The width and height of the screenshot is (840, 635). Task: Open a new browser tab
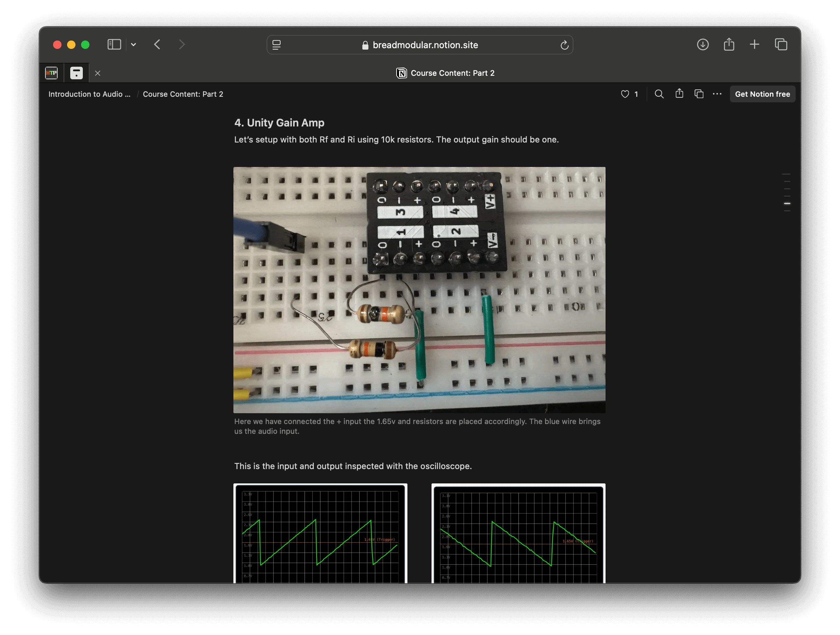pos(754,44)
